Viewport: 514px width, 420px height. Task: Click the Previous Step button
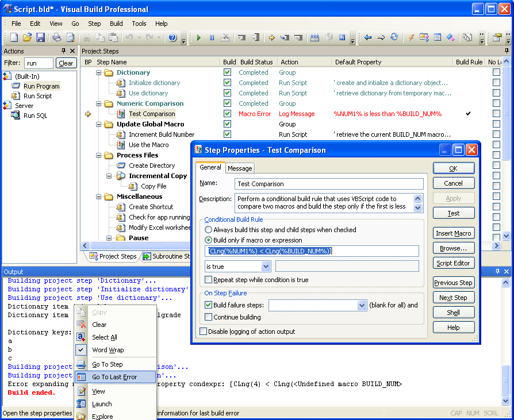[454, 282]
